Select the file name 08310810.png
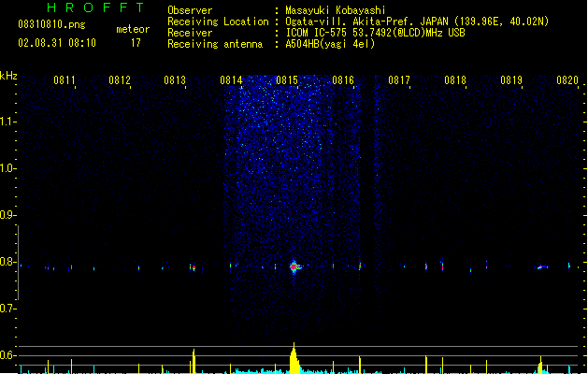The width and height of the screenshot is (588, 374). point(51,24)
